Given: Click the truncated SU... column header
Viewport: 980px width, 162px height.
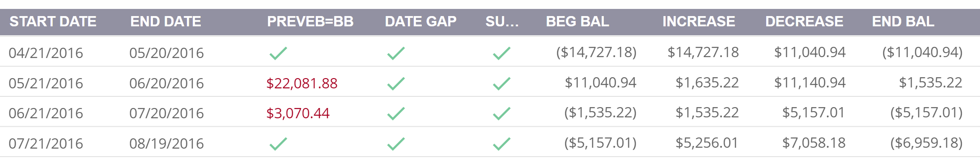Looking at the screenshot, I should (x=502, y=21).
